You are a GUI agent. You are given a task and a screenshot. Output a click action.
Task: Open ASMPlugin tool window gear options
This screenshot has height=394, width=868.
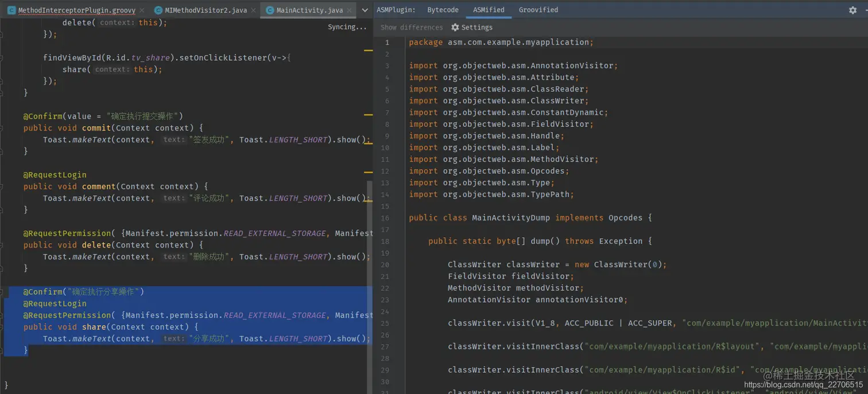852,10
